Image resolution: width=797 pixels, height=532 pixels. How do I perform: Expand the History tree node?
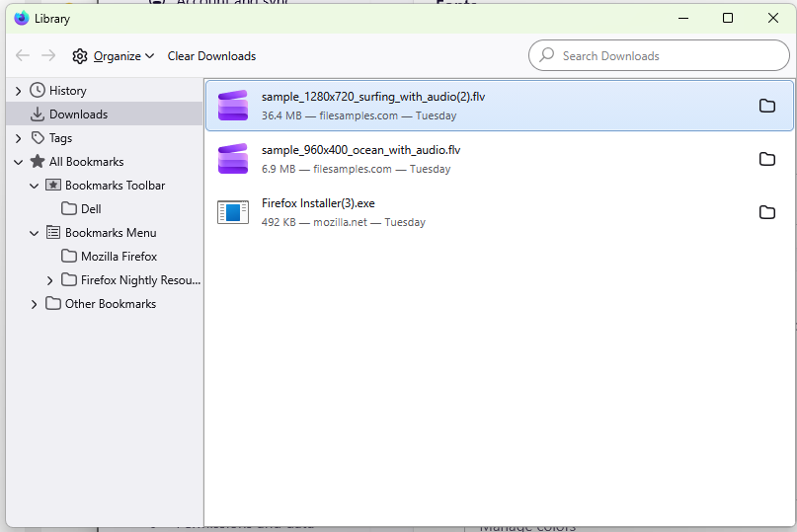tap(19, 91)
